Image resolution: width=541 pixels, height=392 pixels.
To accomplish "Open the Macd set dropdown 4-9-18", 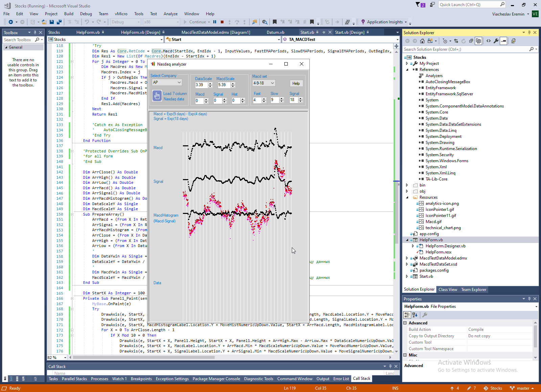I will click(264, 83).
